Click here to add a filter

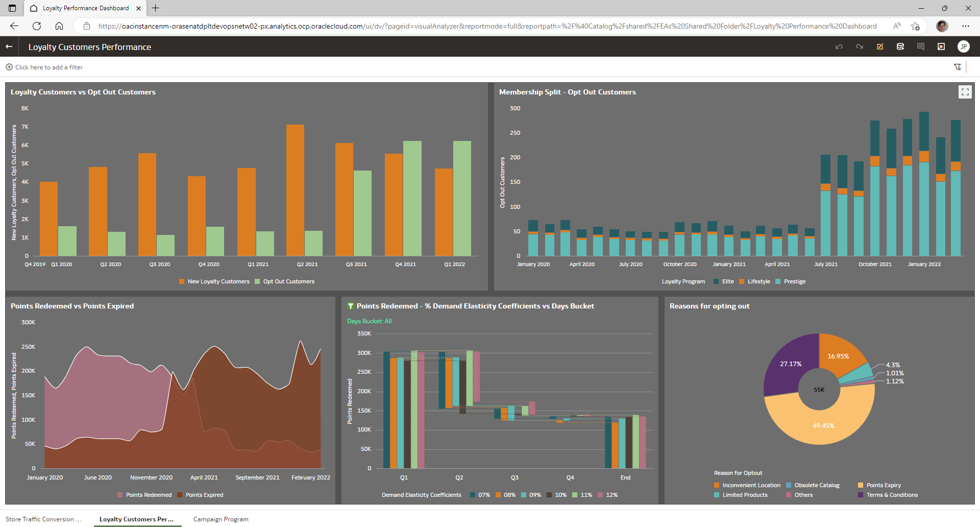point(48,67)
